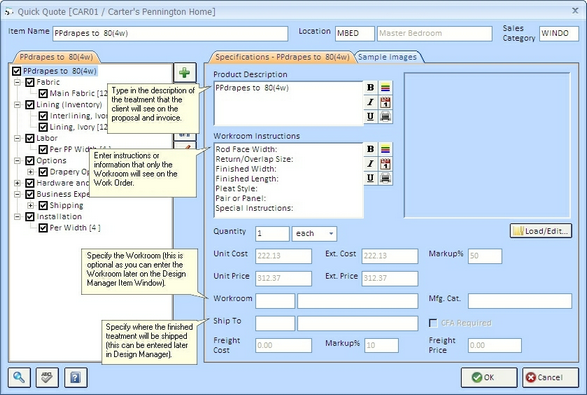Image resolution: width=587 pixels, height=395 pixels.
Task: Collapse the Fabric tree node
Action: (17, 82)
